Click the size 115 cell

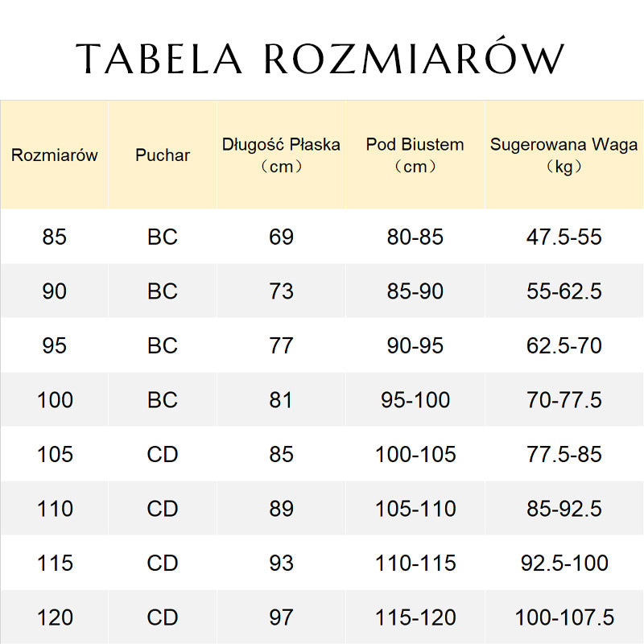coord(55,563)
